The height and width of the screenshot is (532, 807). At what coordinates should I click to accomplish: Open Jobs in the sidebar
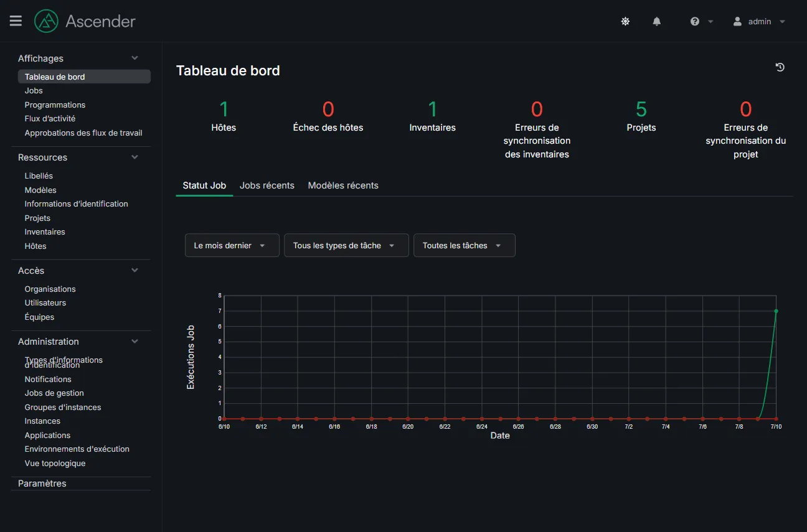(x=34, y=91)
